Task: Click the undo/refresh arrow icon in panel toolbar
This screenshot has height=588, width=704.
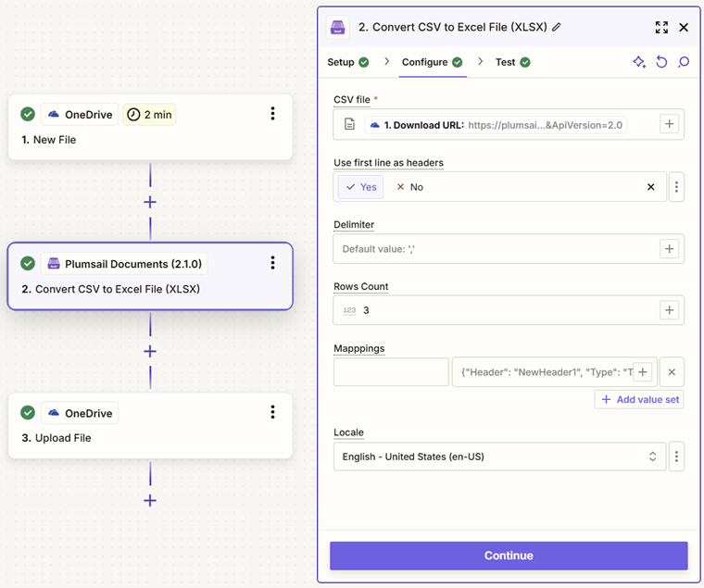Action: pos(661,62)
